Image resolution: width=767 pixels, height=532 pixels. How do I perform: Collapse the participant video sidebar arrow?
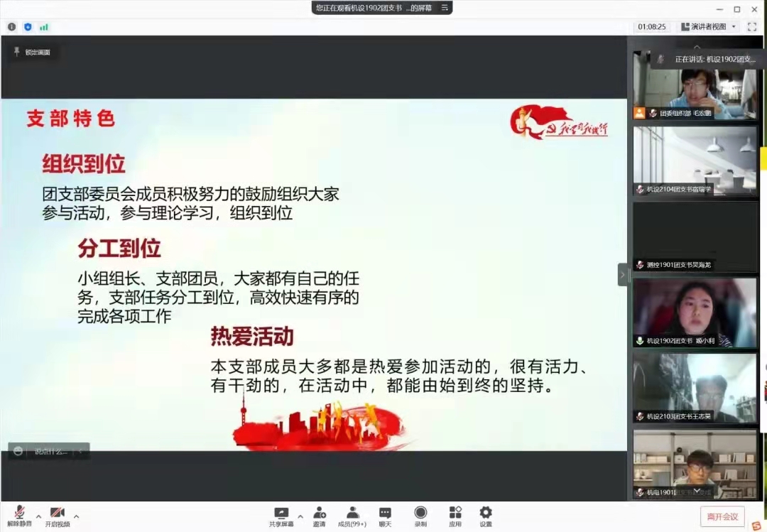tap(623, 275)
